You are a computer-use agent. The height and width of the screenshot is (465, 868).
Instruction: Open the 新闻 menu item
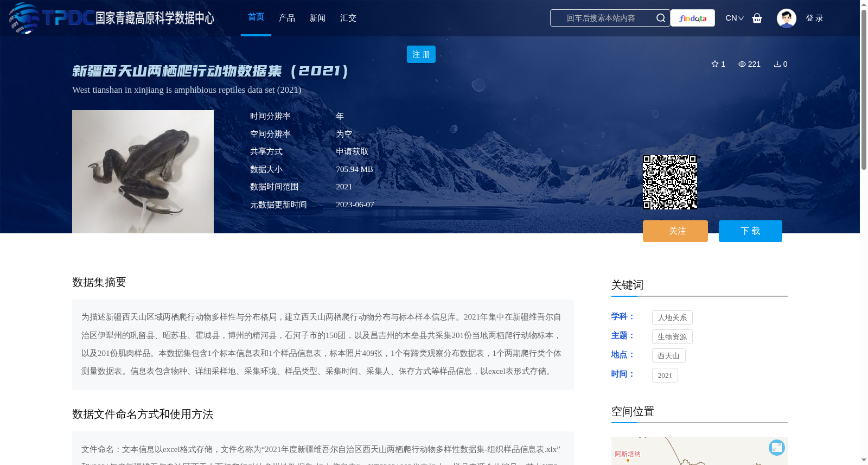coord(317,18)
